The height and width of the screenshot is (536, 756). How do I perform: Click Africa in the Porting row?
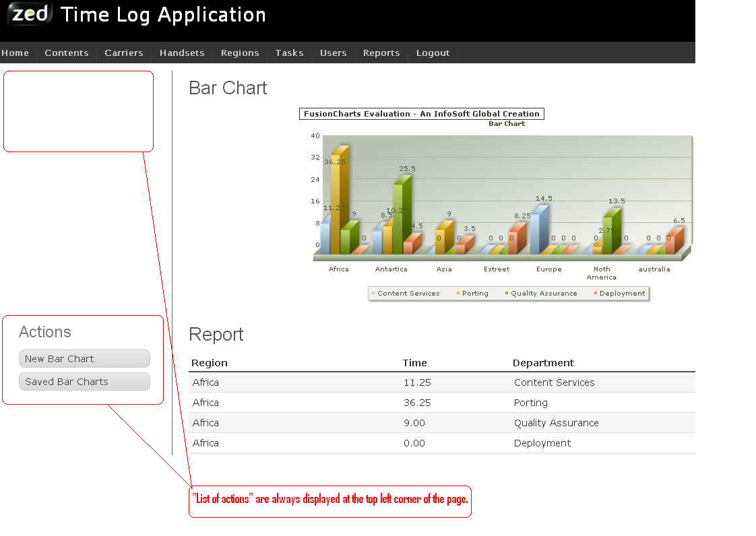206,403
